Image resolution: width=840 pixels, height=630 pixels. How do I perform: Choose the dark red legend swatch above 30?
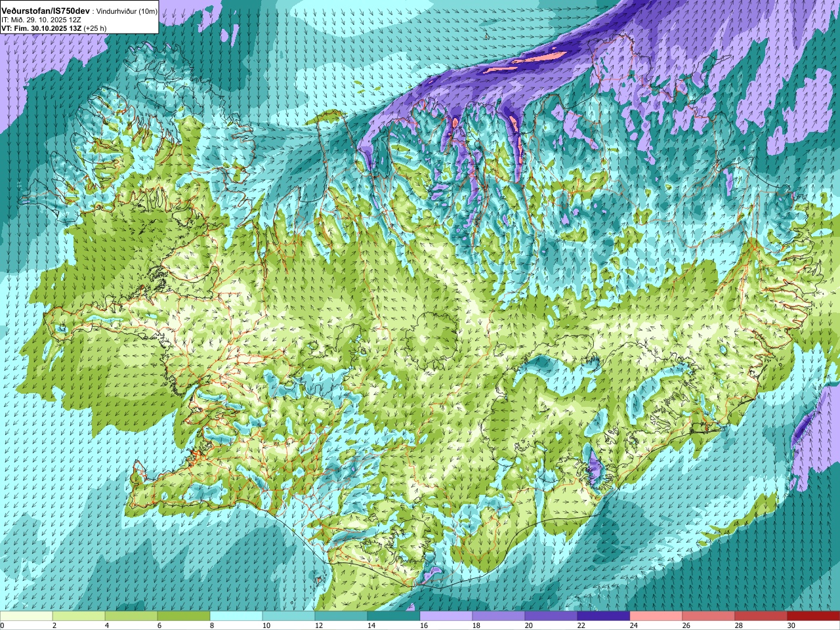[814, 616]
